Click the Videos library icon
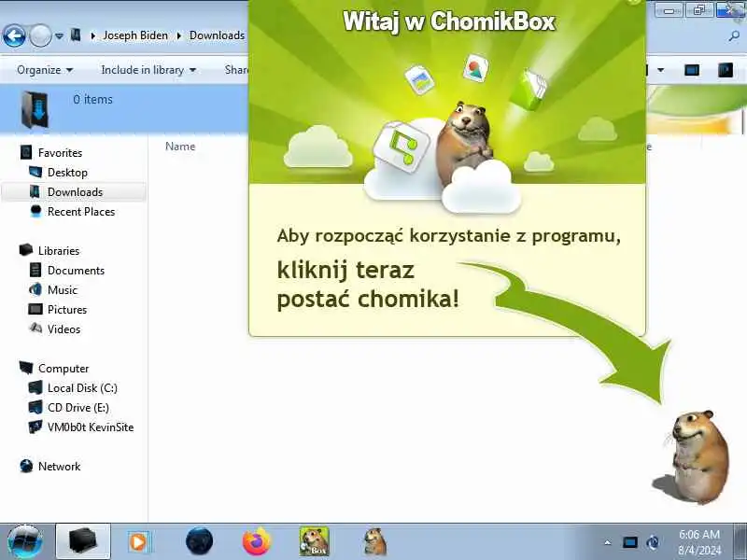The width and height of the screenshot is (747, 560). (35, 329)
